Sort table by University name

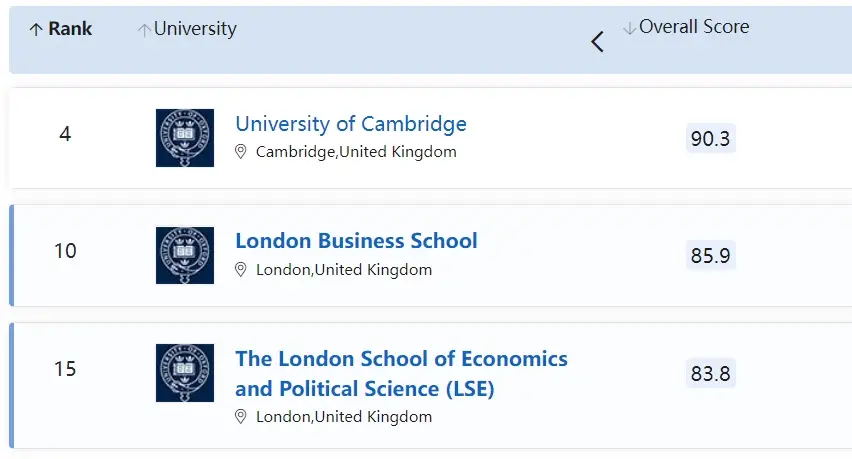point(194,29)
